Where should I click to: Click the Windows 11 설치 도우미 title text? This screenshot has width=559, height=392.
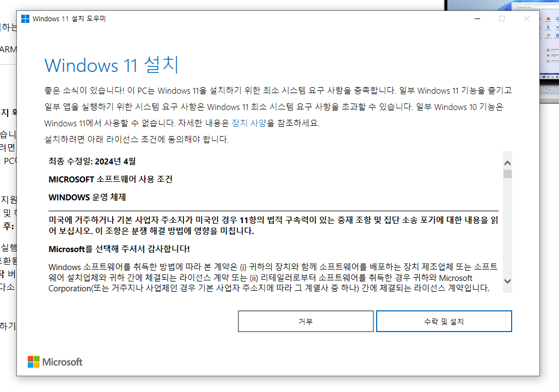(x=69, y=19)
